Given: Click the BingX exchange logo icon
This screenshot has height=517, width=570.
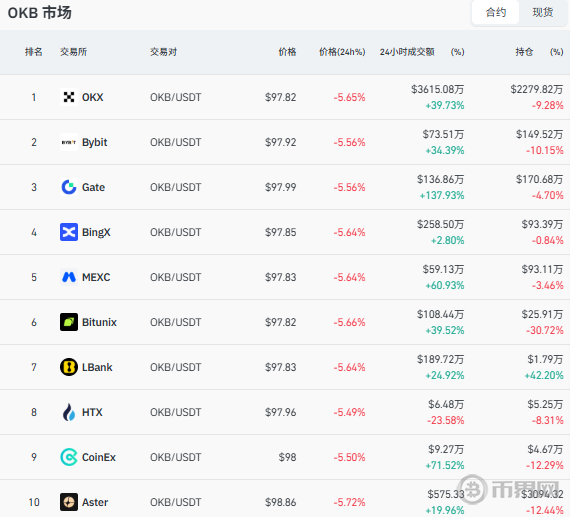Looking at the screenshot, I should 69,232.
